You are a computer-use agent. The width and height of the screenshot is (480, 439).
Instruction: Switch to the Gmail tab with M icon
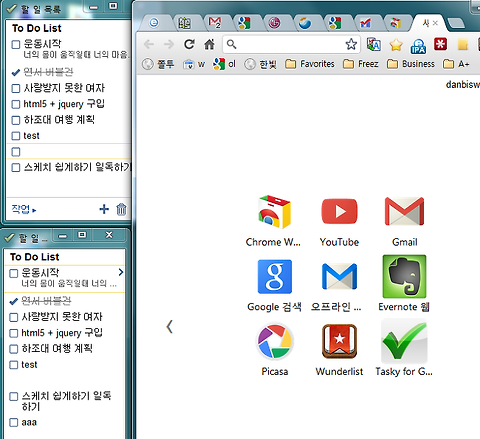215,23
